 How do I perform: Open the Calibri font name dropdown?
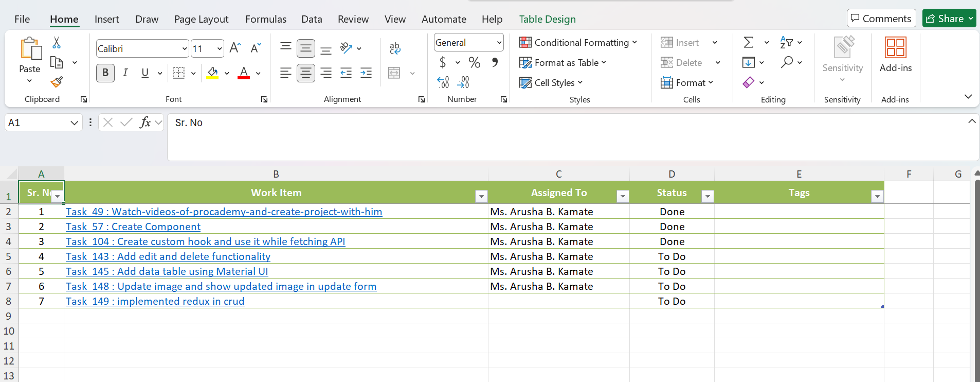click(x=185, y=49)
